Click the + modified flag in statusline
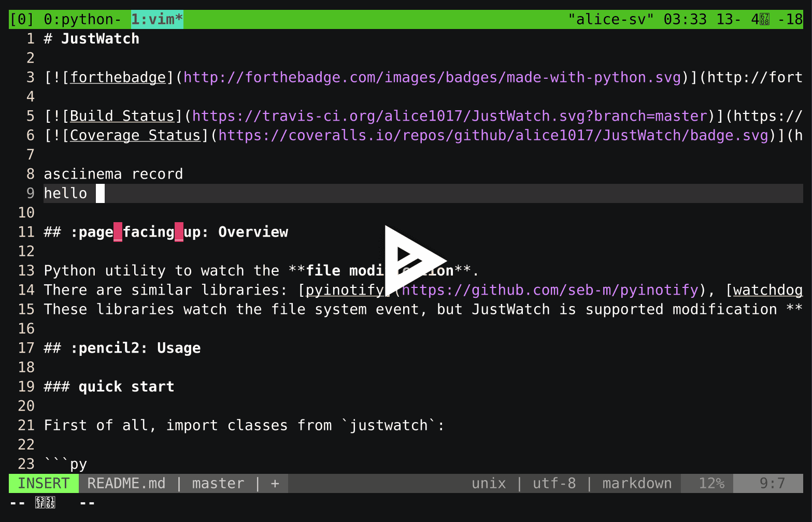The width and height of the screenshot is (812, 522). pos(275,483)
